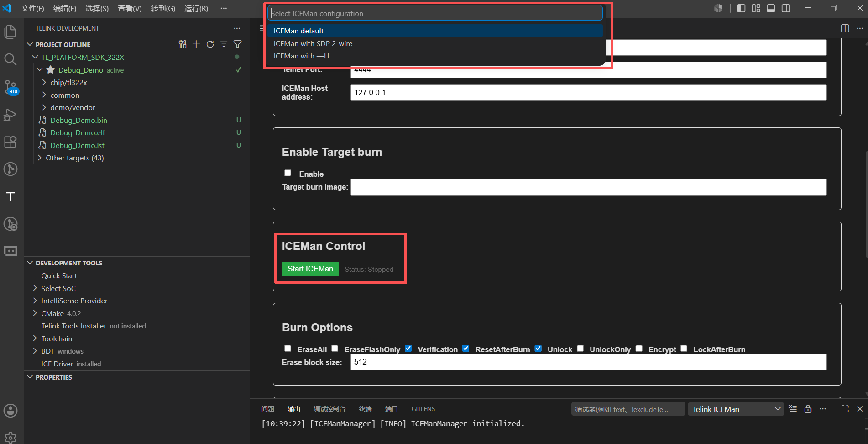Toggle the secondary side bar layout icon
The width and height of the screenshot is (868, 444).
[786, 8]
